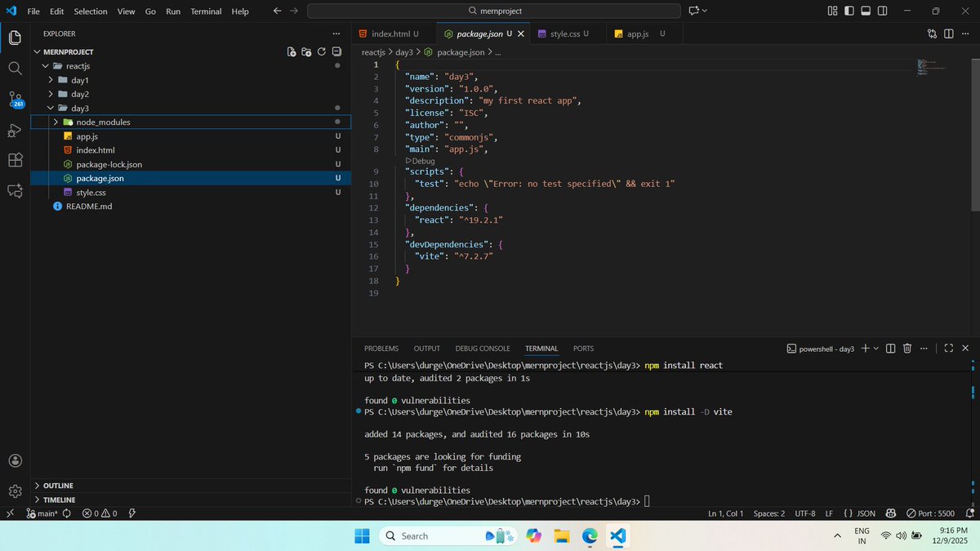Toggle the primary sidebar visibility
The image size is (980, 551).
(849, 11)
